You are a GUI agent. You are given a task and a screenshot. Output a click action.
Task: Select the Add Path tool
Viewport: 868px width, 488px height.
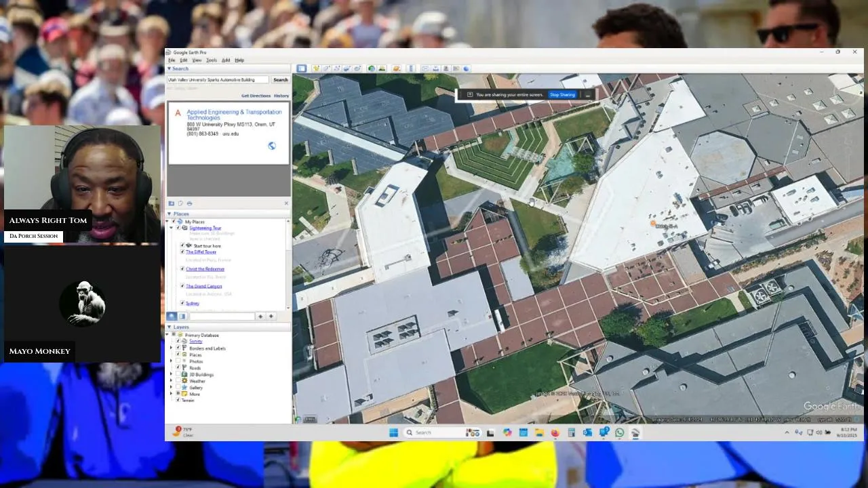(x=336, y=68)
